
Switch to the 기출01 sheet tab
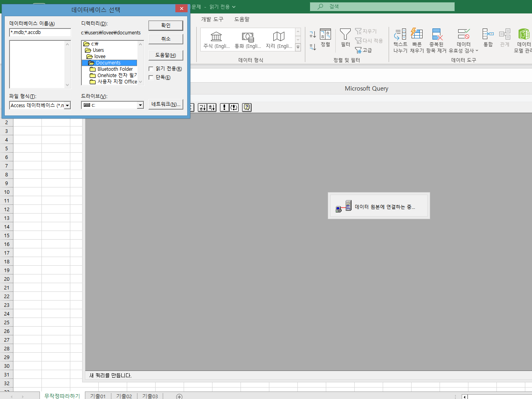coord(98,396)
